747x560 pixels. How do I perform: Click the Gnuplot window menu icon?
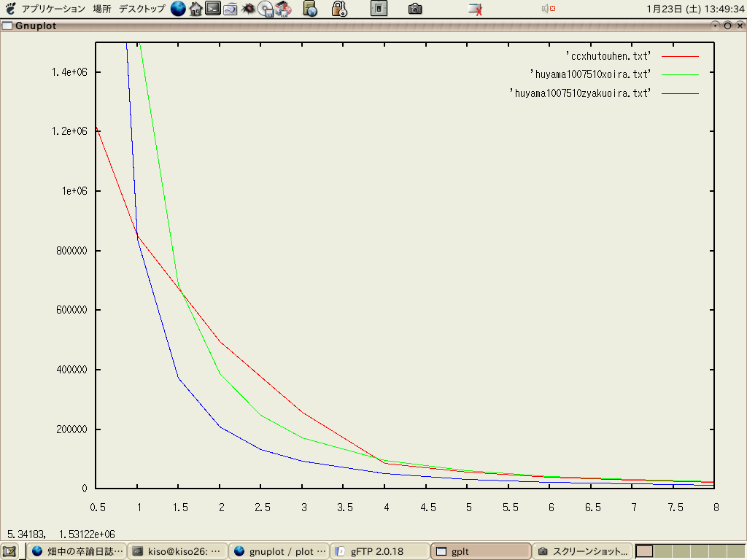(x=7, y=26)
